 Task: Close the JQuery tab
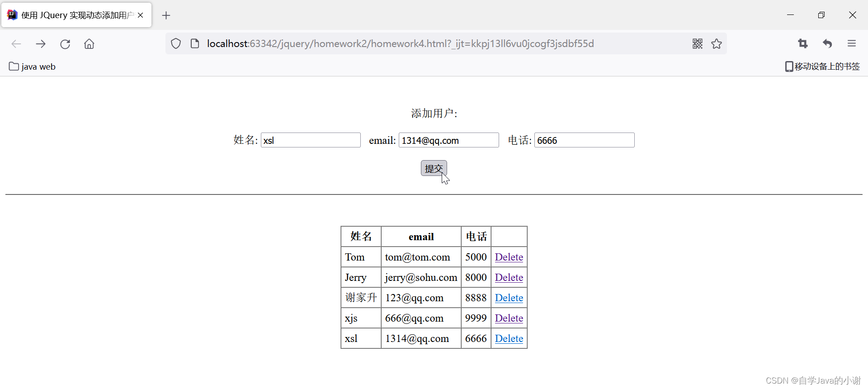pos(141,15)
